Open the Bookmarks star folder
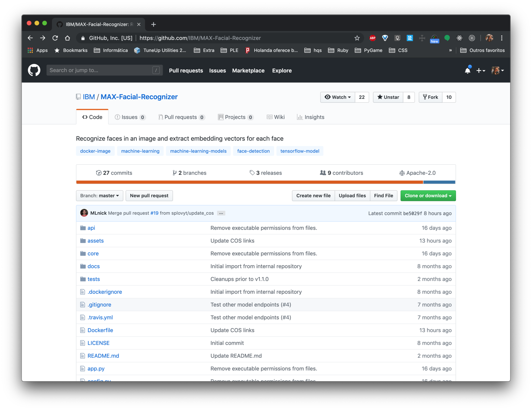Image resolution: width=532 pixels, height=410 pixels. 71,50
